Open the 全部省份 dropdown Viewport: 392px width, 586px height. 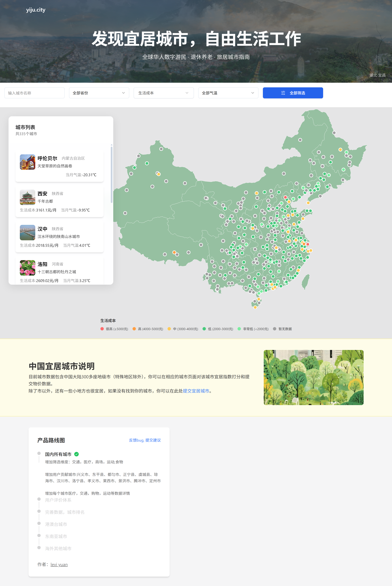99,93
